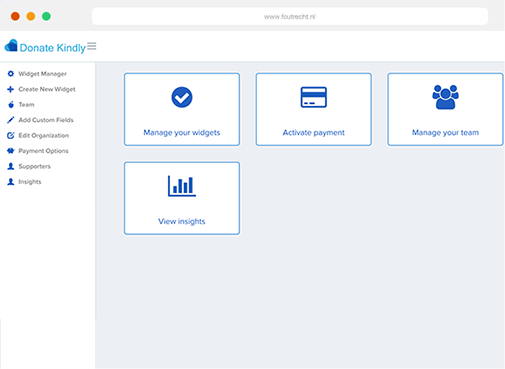
Task: Click the green maximize window dot
Action: point(46,16)
